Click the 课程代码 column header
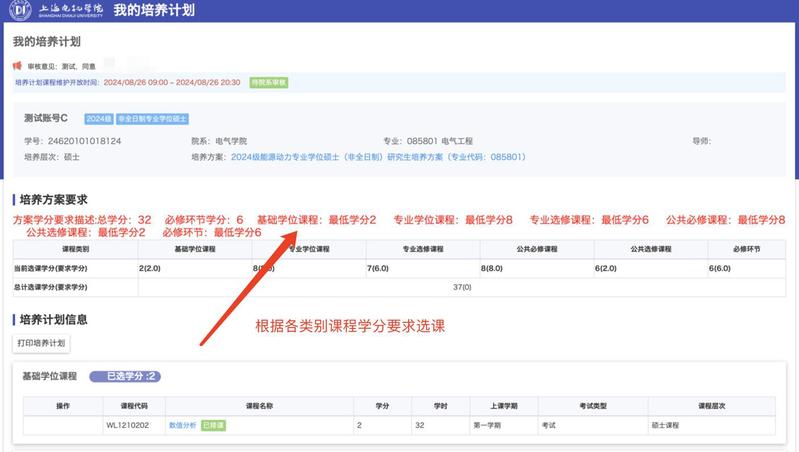799x452 pixels. tap(133, 407)
